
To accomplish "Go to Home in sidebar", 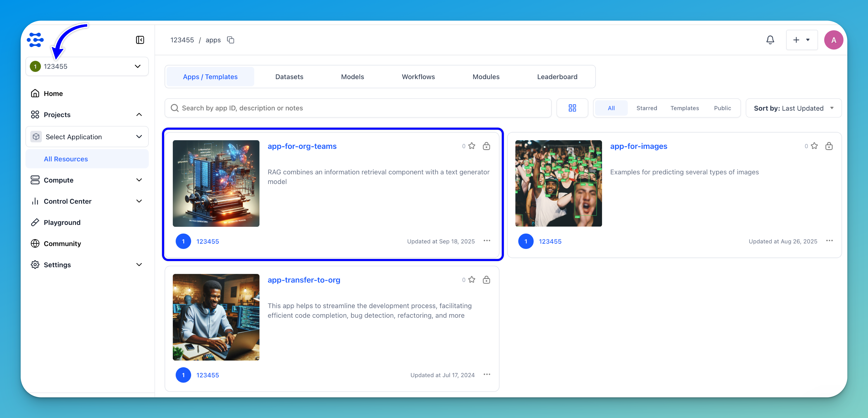I will [87, 94].
